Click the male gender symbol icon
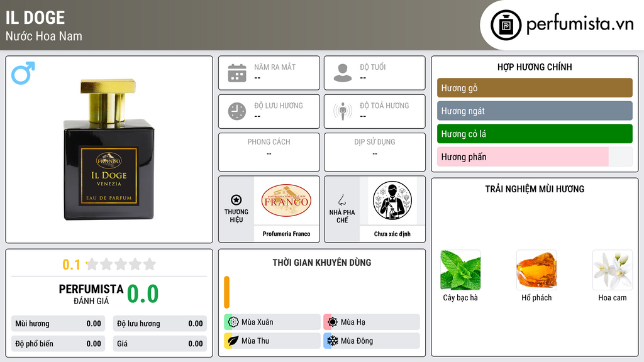Image resolution: width=644 pixels, height=362 pixels. click(23, 73)
